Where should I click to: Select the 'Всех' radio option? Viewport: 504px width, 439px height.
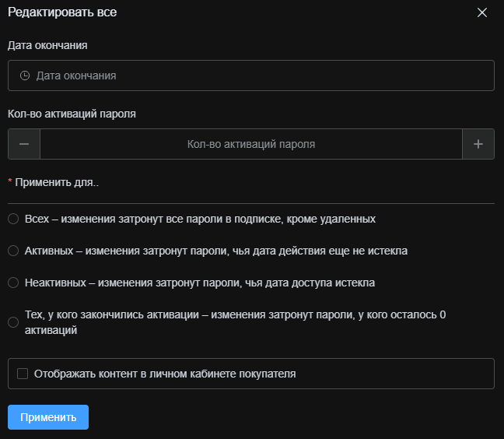click(13, 219)
